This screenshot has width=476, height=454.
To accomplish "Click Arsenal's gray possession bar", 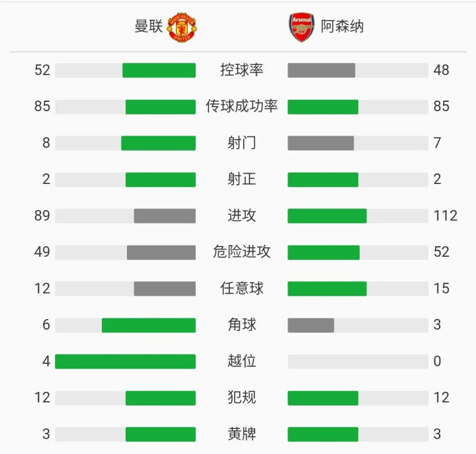I will click(x=321, y=70).
